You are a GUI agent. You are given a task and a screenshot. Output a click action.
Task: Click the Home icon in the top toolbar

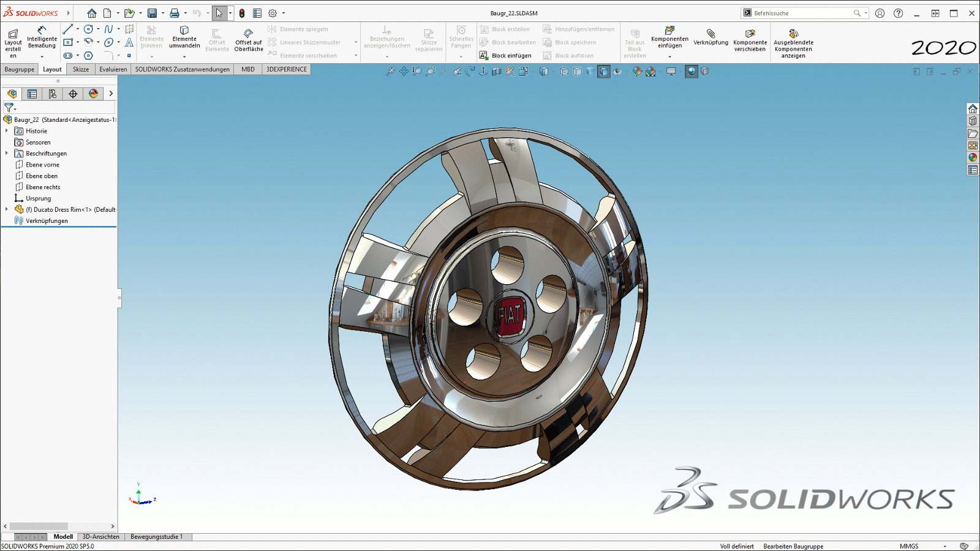(91, 13)
